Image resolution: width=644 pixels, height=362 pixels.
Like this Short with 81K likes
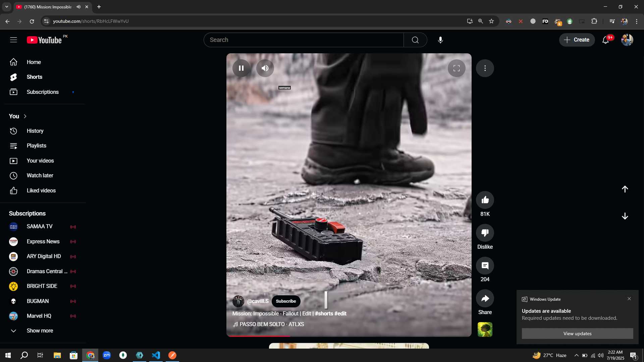pos(485,200)
